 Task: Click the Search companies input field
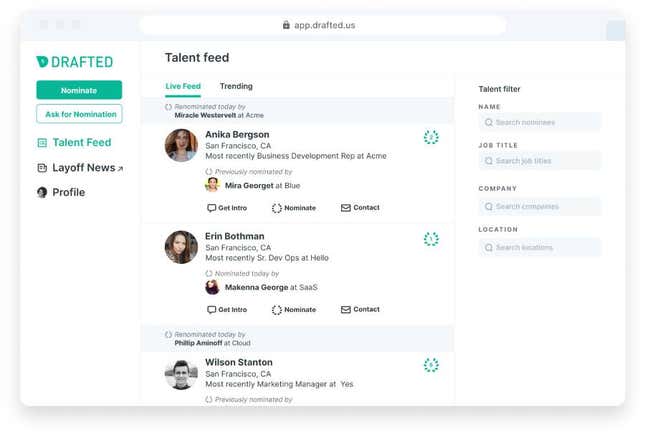point(540,206)
